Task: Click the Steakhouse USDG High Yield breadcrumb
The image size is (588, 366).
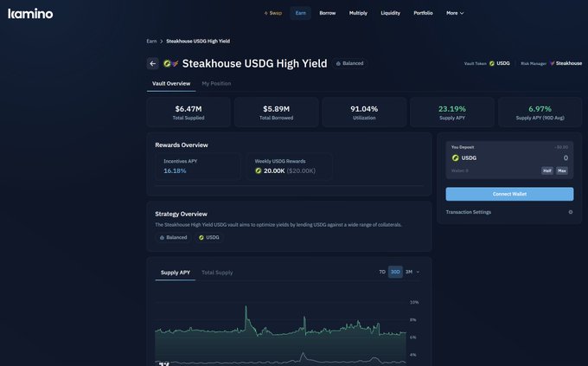Action: 198,42
